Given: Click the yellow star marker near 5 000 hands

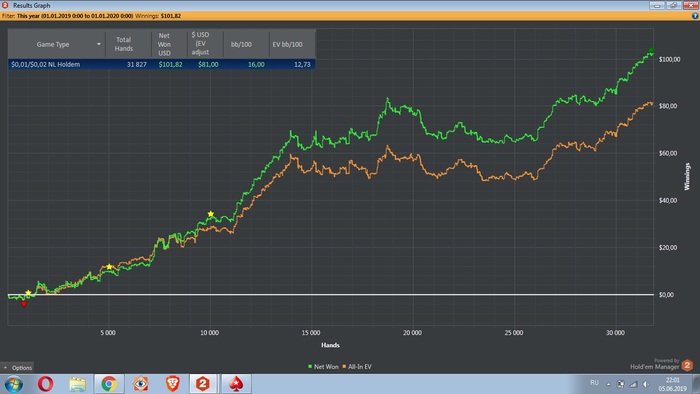Looking at the screenshot, I should pos(109,267).
